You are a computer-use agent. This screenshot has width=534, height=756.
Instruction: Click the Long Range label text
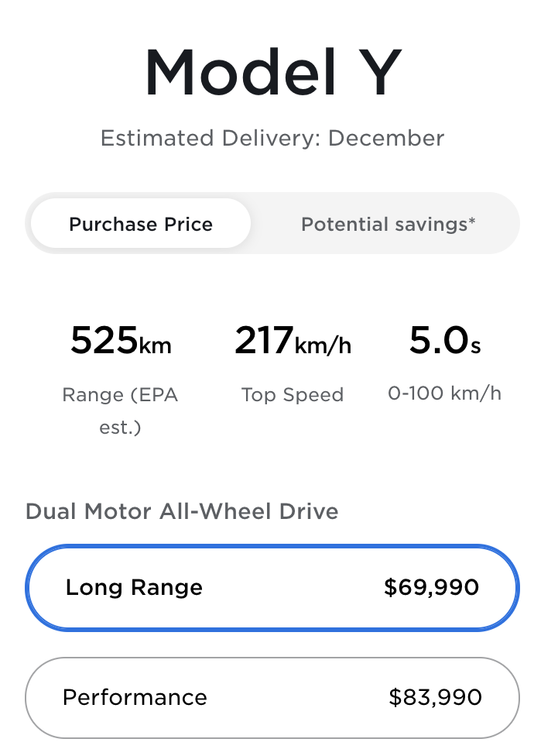point(134,588)
